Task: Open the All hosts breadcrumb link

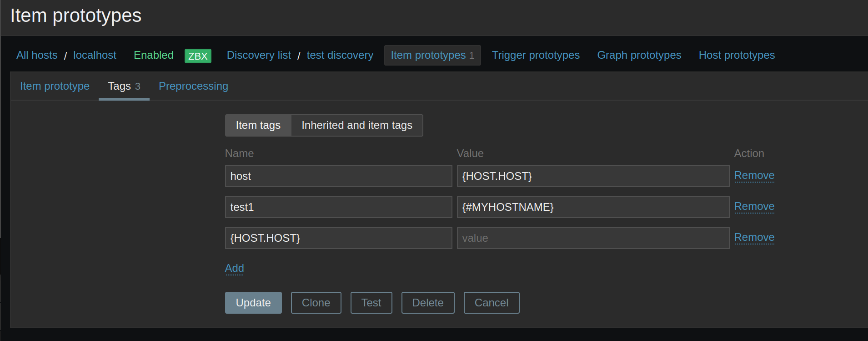Action: [37, 55]
